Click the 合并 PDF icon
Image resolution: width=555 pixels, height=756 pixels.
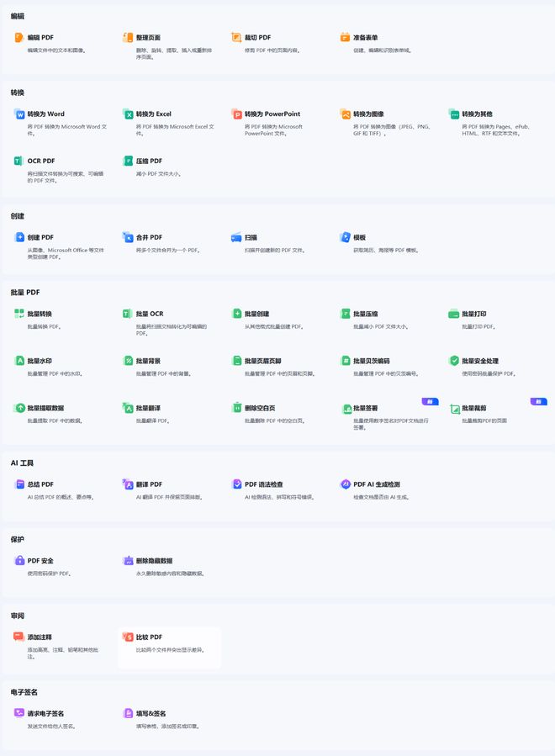(x=128, y=237)
